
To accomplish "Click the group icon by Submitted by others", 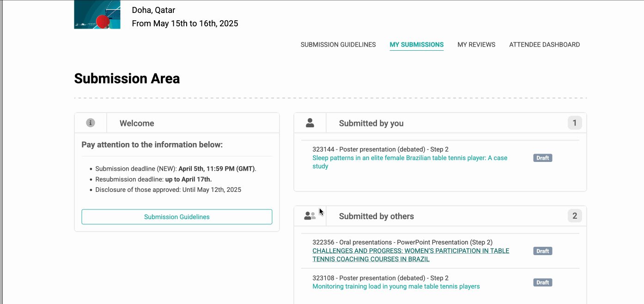I will tap(310, 216).
